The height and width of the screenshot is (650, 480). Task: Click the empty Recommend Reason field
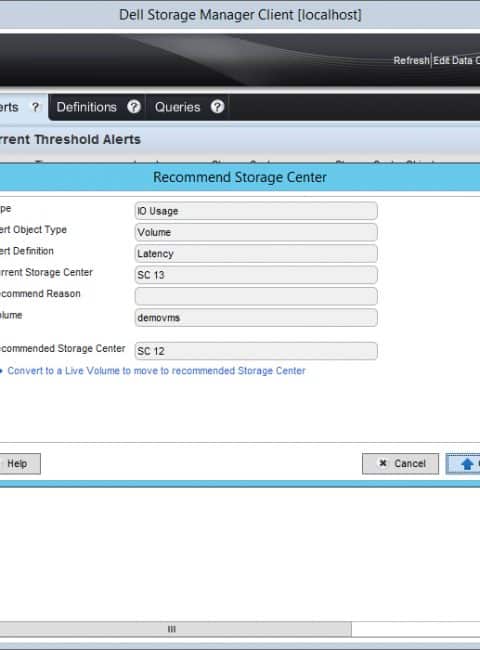point(256,296)
